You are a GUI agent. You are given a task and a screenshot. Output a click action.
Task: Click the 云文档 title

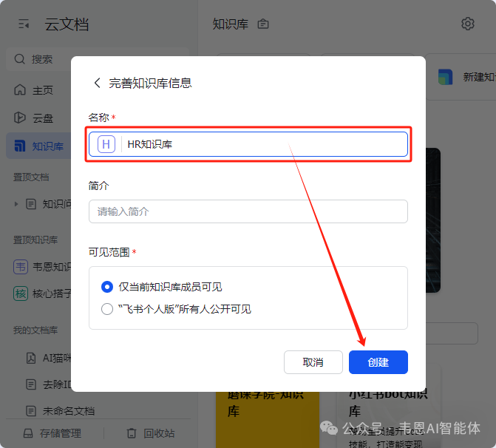(67, 24)
